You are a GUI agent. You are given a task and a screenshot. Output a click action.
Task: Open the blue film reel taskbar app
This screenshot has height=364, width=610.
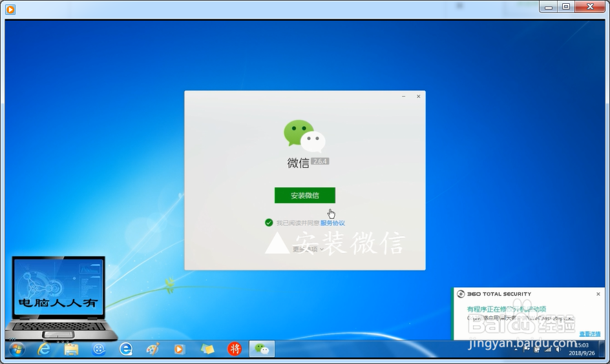tap(99, 349)
